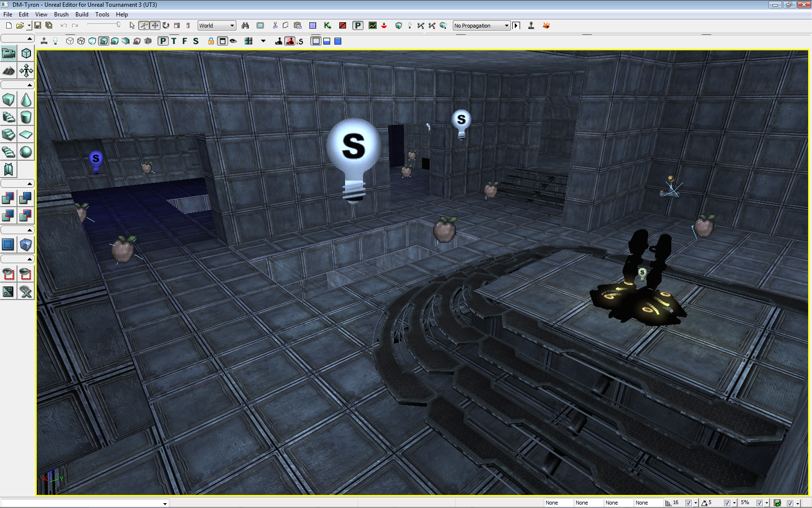Activate the rotate widget mode
This screenshot has width=812, height=508.
tap(166, 26)
